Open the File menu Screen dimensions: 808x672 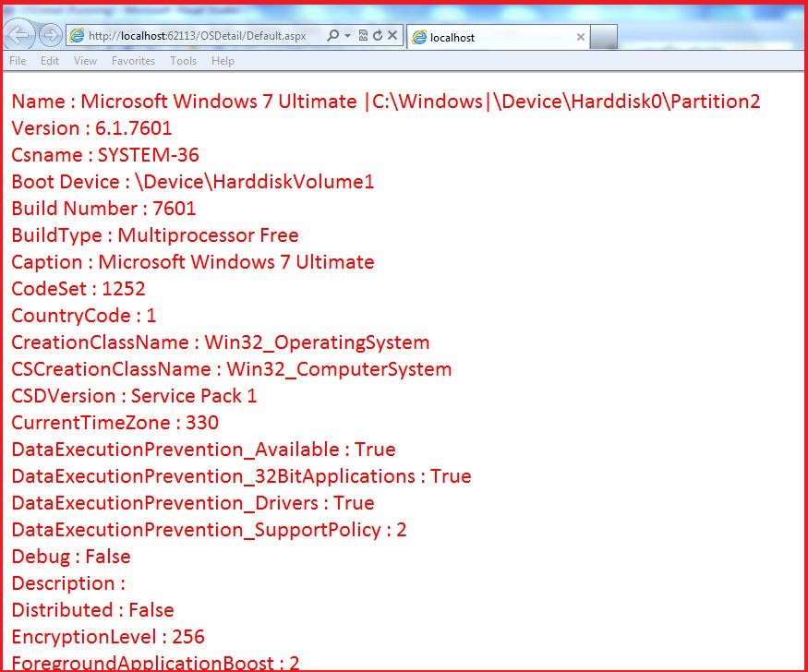click(x=18, y=61)
